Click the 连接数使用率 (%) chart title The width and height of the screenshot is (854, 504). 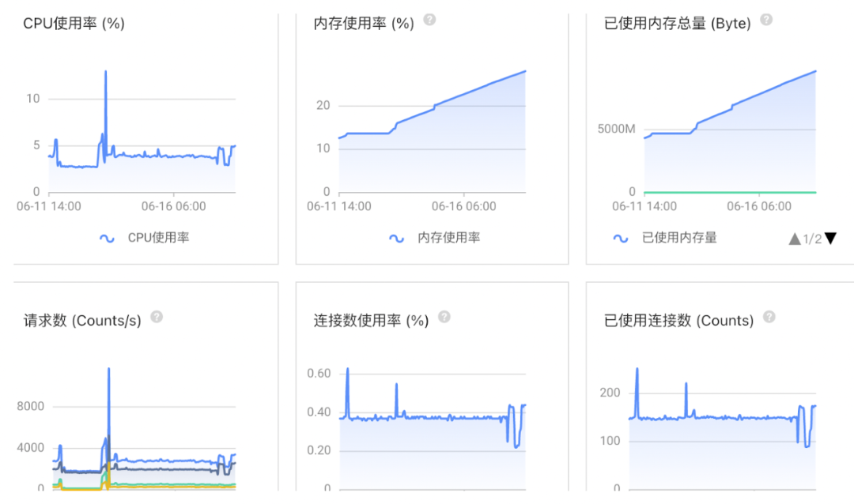tap(371, 321)
